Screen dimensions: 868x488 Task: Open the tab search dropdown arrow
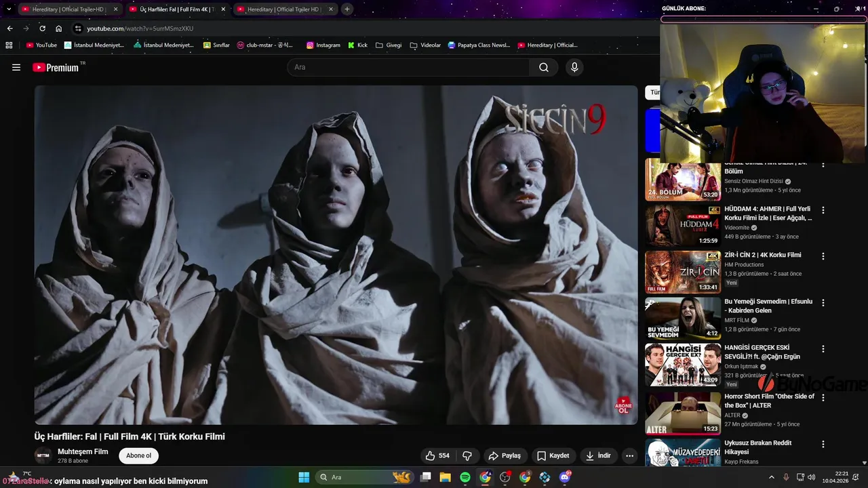[x=8, y=9]
